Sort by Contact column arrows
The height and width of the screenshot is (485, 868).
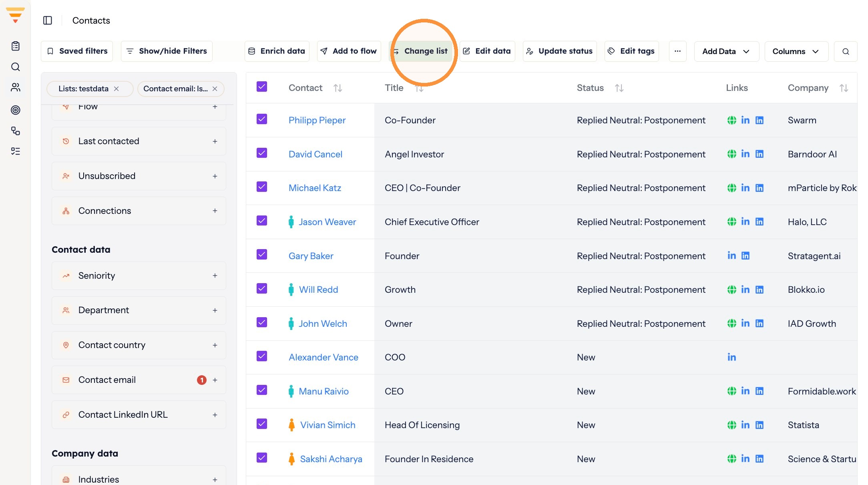[x=338, y=88]
